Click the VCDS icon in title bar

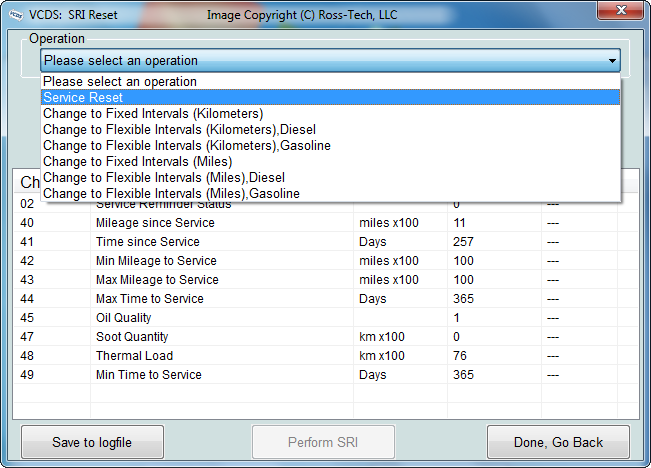click(x=13, y=14)
